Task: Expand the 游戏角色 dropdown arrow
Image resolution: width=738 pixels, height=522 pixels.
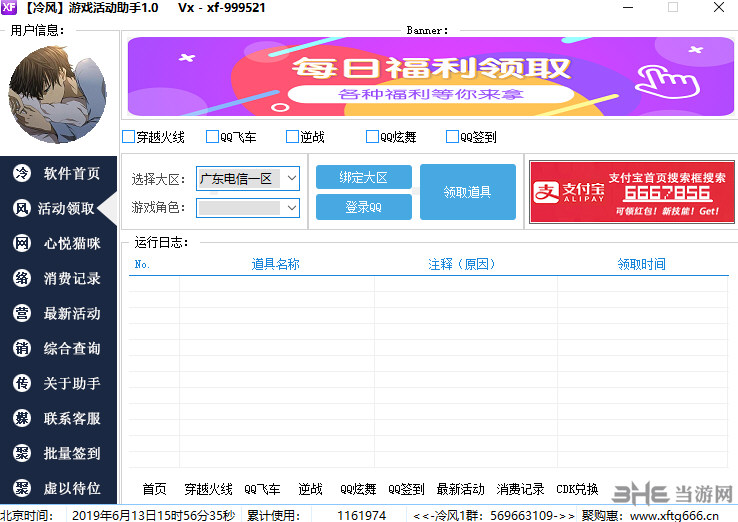Action: click(x=291, y=208)
